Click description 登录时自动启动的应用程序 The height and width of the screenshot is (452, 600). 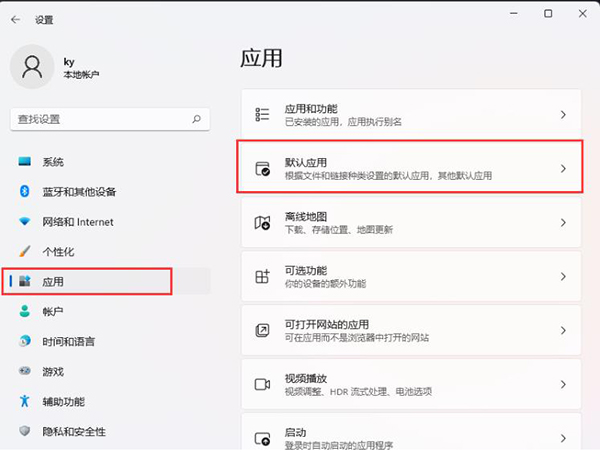tap(339, 445)
